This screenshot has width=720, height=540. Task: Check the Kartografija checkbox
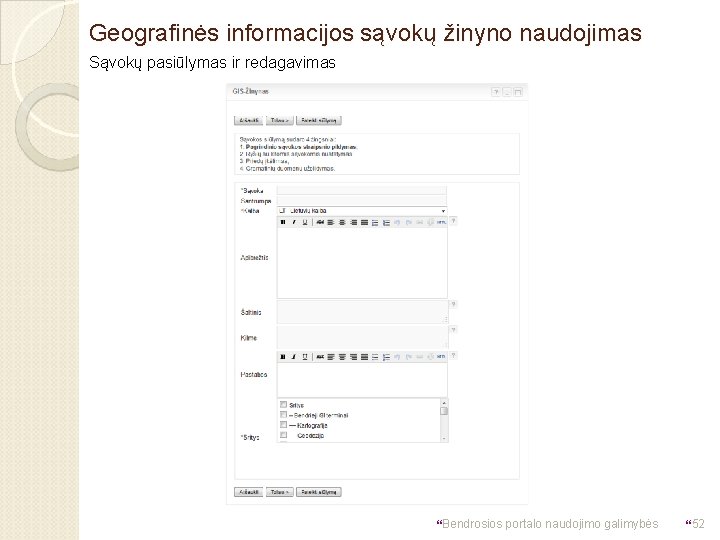pyautogui.click(x=283, y=425)
